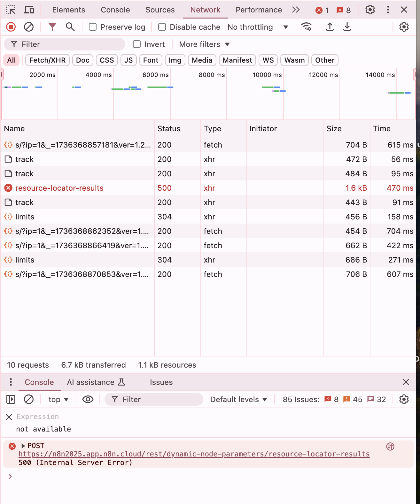This screenshot has height=504, width=420.
Task: Export HAR download icon
Action: [347, 27]
